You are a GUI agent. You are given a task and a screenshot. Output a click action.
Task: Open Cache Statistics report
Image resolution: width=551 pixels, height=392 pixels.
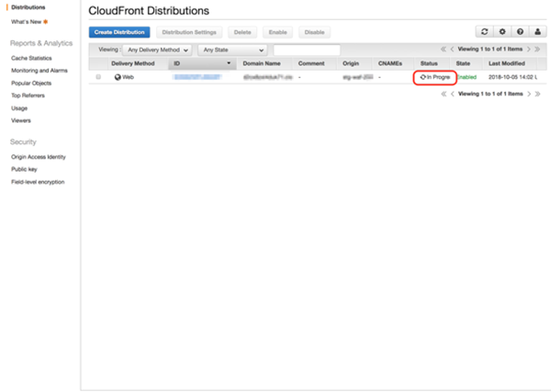[x=31, y=58]
